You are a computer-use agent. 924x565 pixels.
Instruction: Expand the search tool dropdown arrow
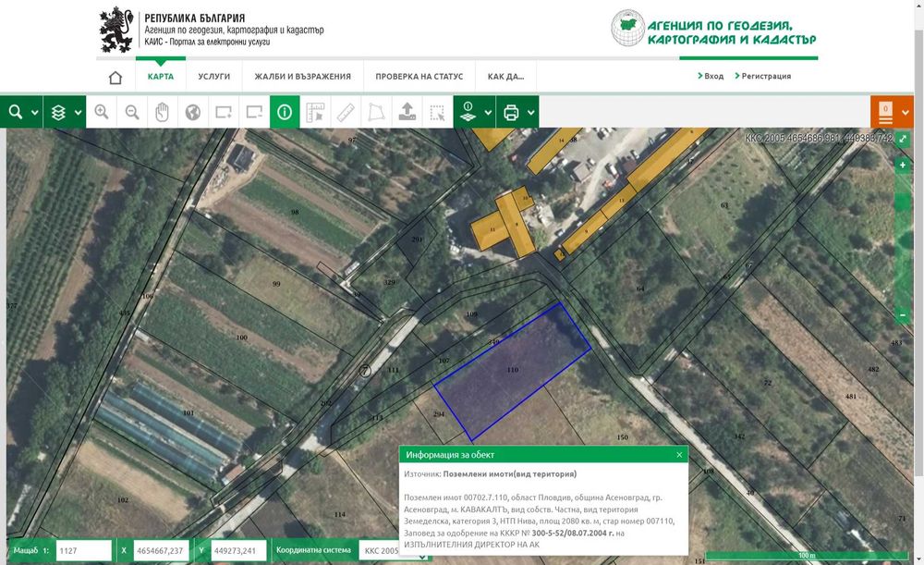(x=35, y=113)
